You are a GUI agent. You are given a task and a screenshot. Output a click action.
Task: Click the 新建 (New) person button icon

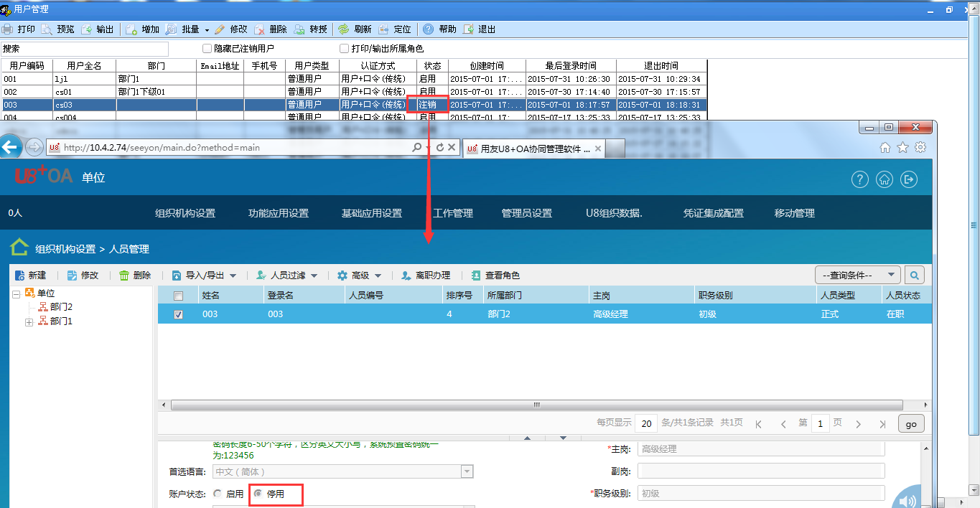coord(19,276)
